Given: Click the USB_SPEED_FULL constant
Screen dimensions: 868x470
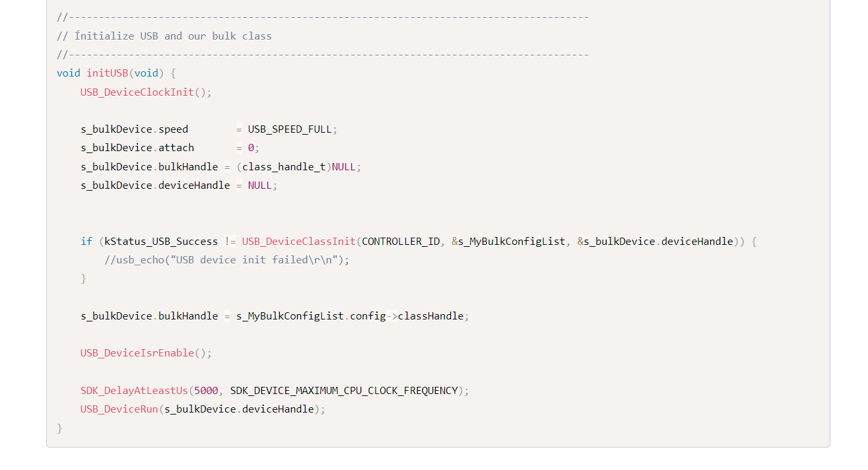Looking at the screenshot, I should 290,129.
